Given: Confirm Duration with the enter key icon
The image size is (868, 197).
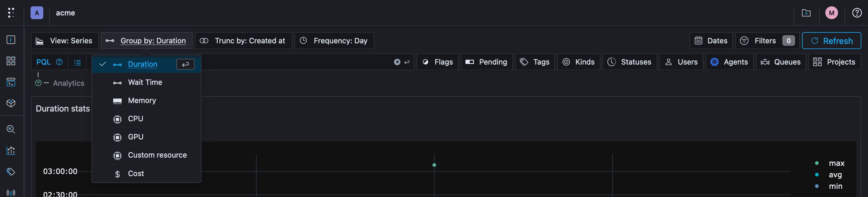Looking at the screenshot, I should (x=185, y=64).
